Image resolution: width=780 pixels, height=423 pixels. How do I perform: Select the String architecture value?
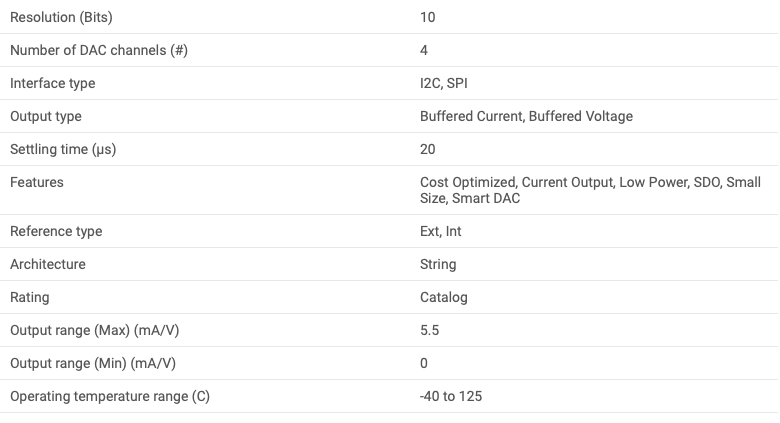(x=438, y=264)
